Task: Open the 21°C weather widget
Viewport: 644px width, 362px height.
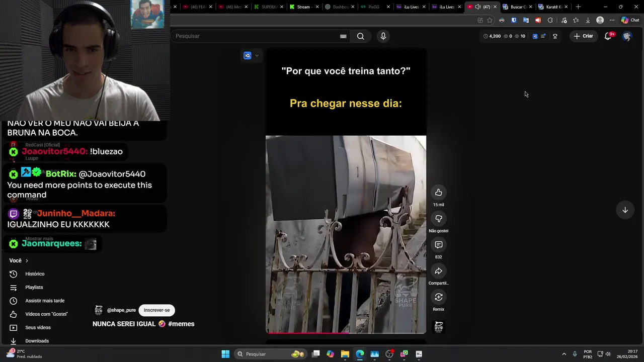Action: pyautogui.click(x=24, y=354)
